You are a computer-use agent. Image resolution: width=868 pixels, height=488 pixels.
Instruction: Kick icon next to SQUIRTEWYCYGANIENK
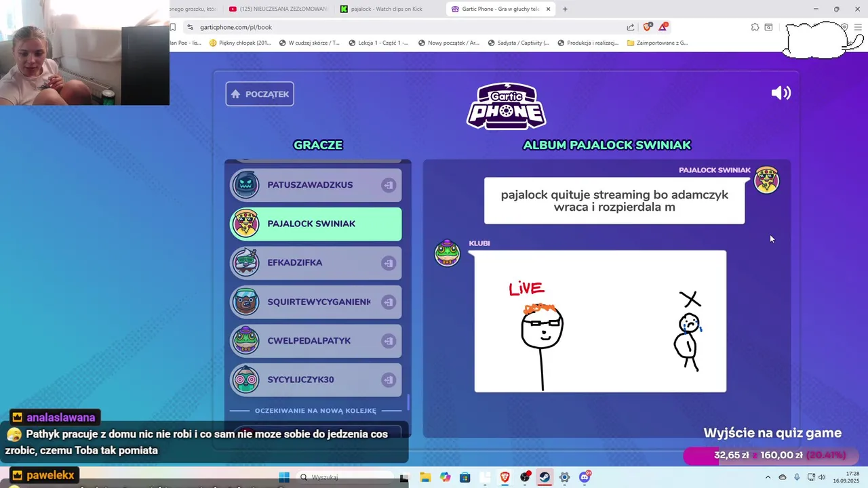(388, 302)
